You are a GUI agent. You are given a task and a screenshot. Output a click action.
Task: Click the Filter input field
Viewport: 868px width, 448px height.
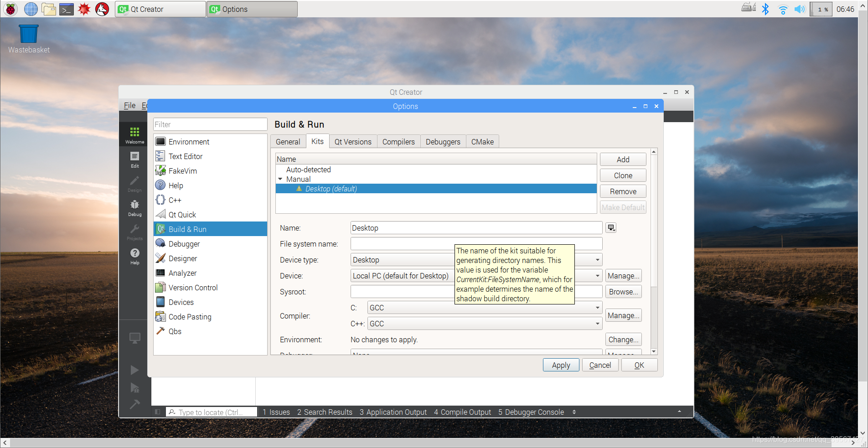(210, 124)
